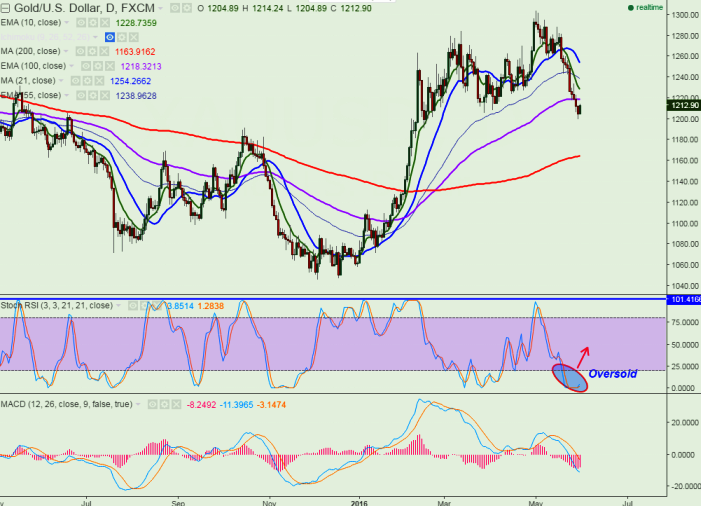This screenshot has height=506, width=701.
Task: Click the MA 200 value 1163.9162
Action: (135, 52)
